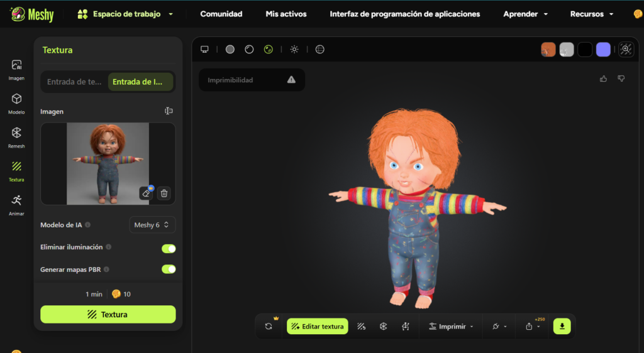Download the model with green download button

[x=562, y=327]
